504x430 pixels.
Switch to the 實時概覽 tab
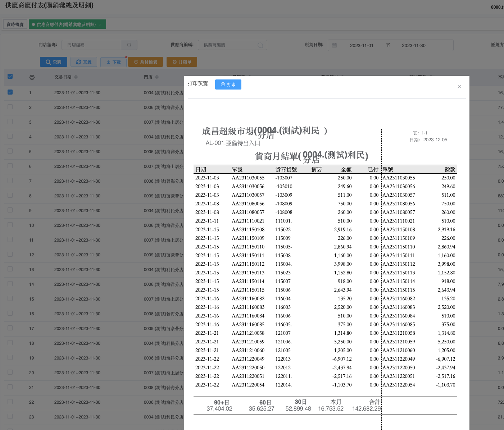(x=15, y=24)
